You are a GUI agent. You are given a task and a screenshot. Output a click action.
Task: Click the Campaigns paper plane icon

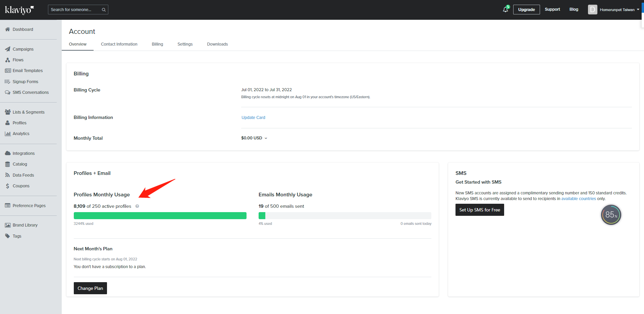tap(7, 49)
